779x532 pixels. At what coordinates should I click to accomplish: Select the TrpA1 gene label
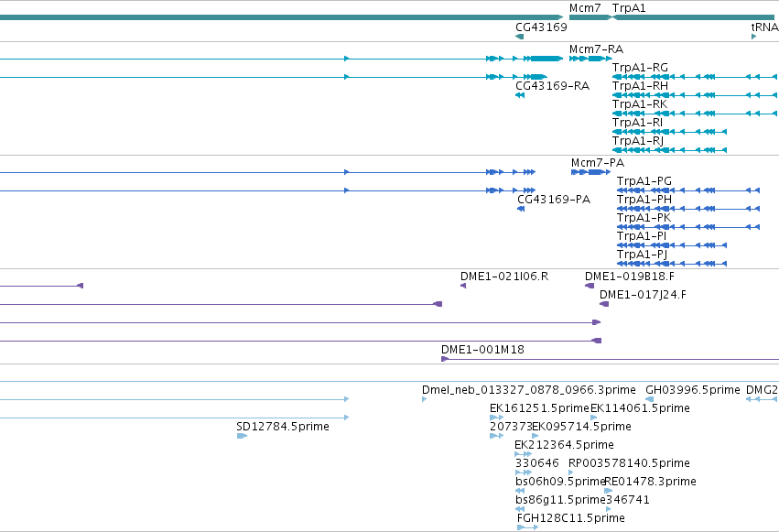(x=629, y=8)
